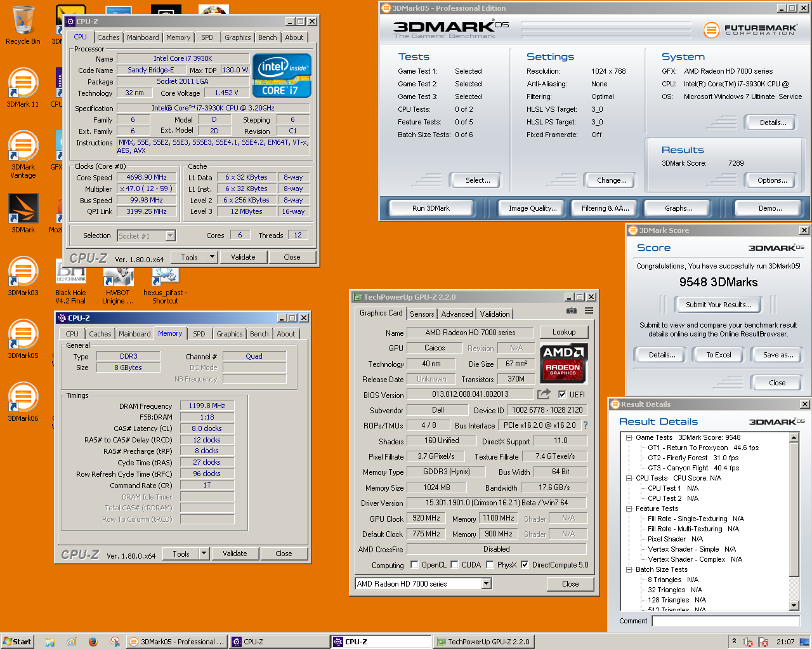
Task: Select GT1 - Return To Proxycon result row
Action: [x=703, y=448]
